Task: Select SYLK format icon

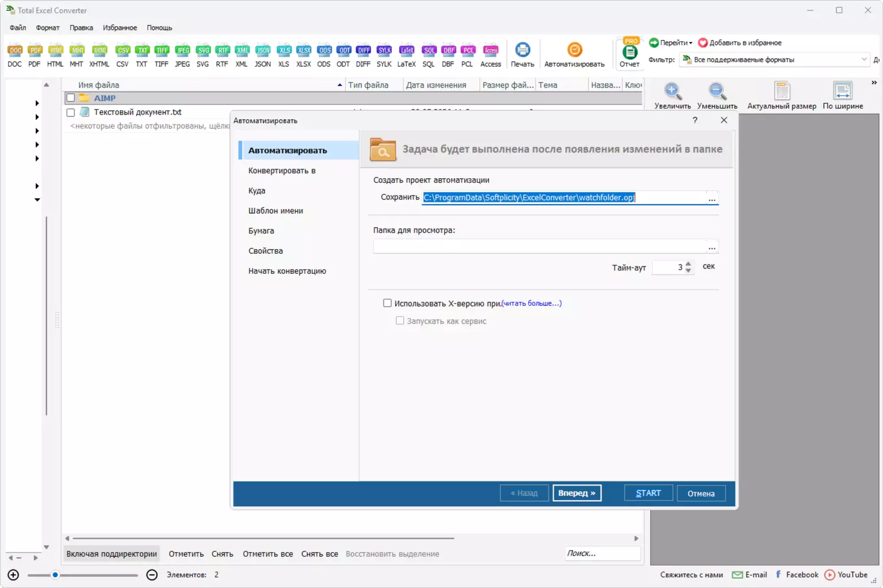Action: click(384, 55)
